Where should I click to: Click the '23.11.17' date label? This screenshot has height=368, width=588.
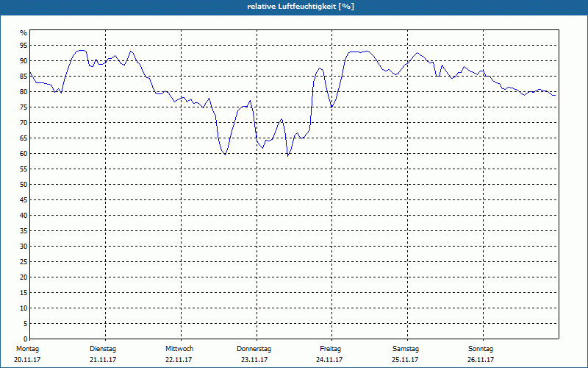point(254,360)
